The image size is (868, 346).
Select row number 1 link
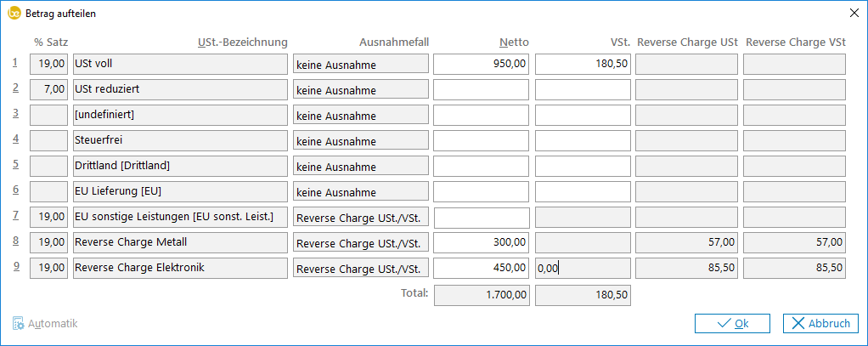click(x=15, y=62)
